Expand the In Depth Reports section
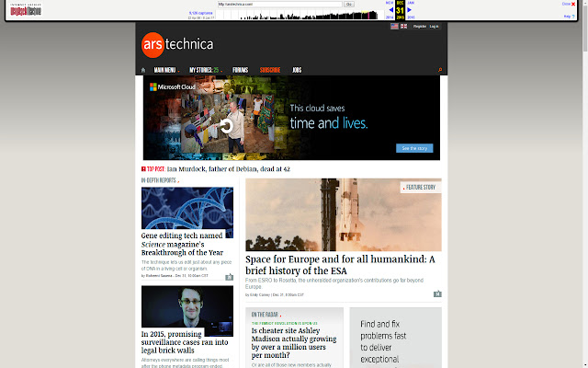Viewport: 588px width, 368px height. click(x=160, y=180)
